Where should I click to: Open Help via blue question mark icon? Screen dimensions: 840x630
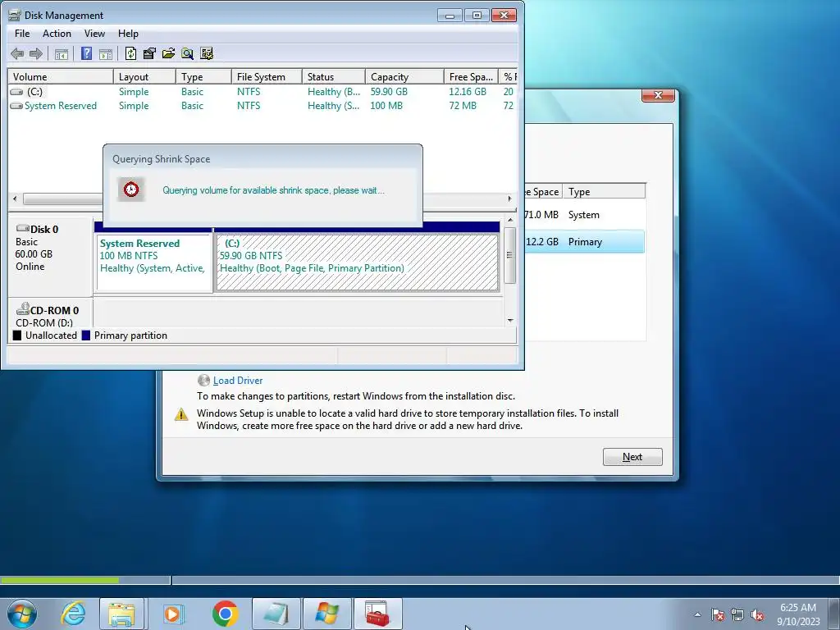pyautogui.click(x=86, y=53)
